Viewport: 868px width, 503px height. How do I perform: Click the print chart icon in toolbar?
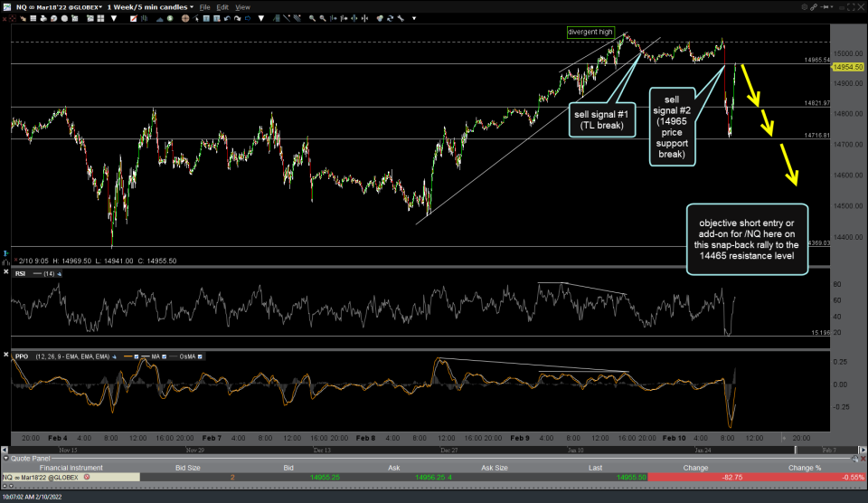click(x=43, y=18)
